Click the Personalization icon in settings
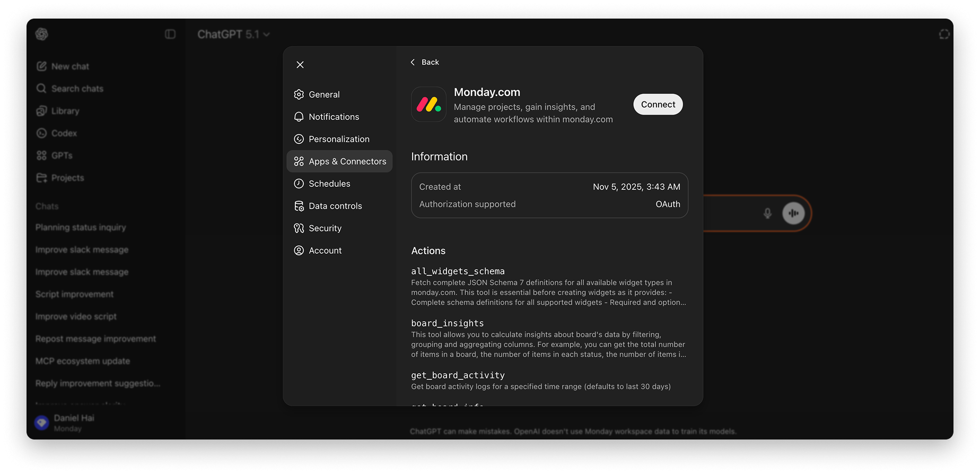This screenshot has height=474, width=980. 299,139
